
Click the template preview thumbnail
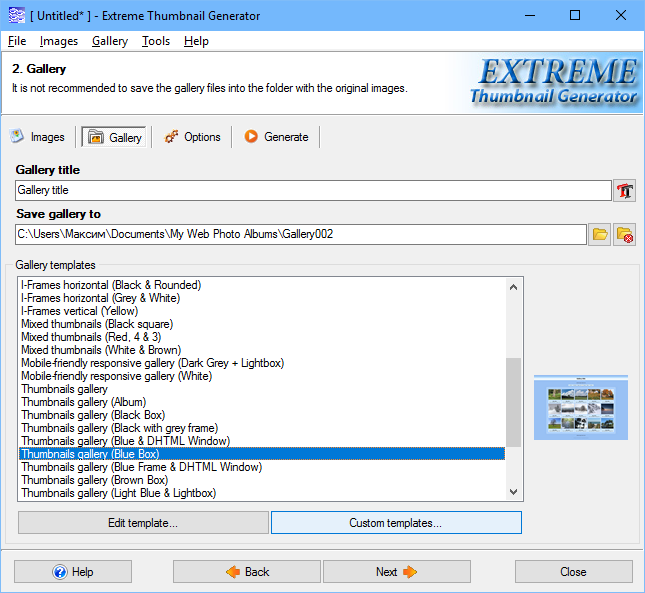(x=580, y=407)
